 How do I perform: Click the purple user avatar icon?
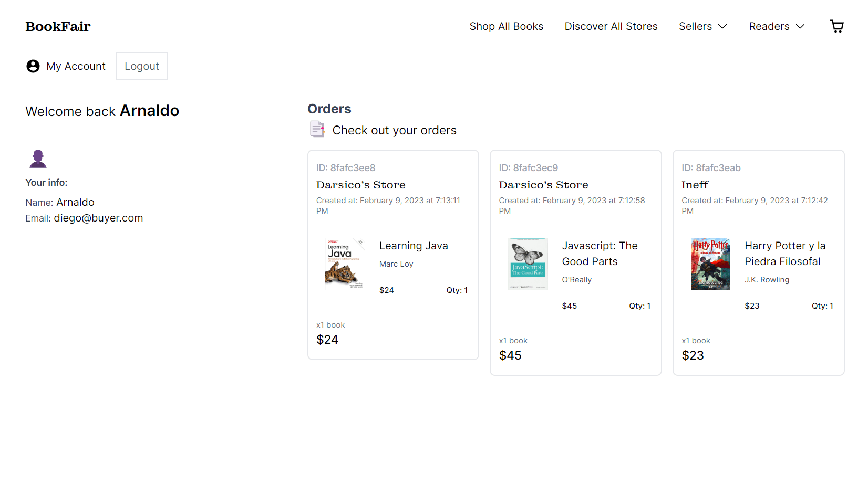pyautogui.click(x=38, y=159)
